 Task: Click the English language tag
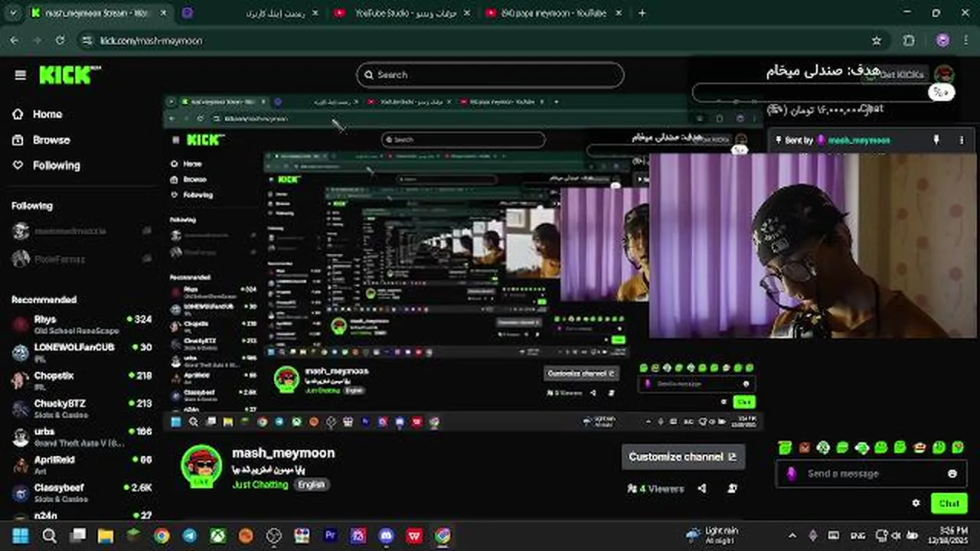[311, 484]
